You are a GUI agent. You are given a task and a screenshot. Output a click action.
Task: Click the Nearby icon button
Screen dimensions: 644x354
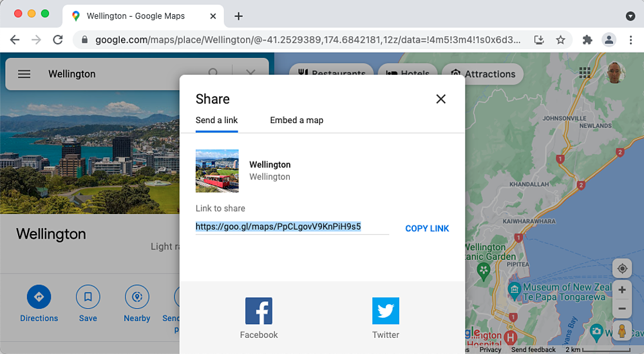coord(137,297)
